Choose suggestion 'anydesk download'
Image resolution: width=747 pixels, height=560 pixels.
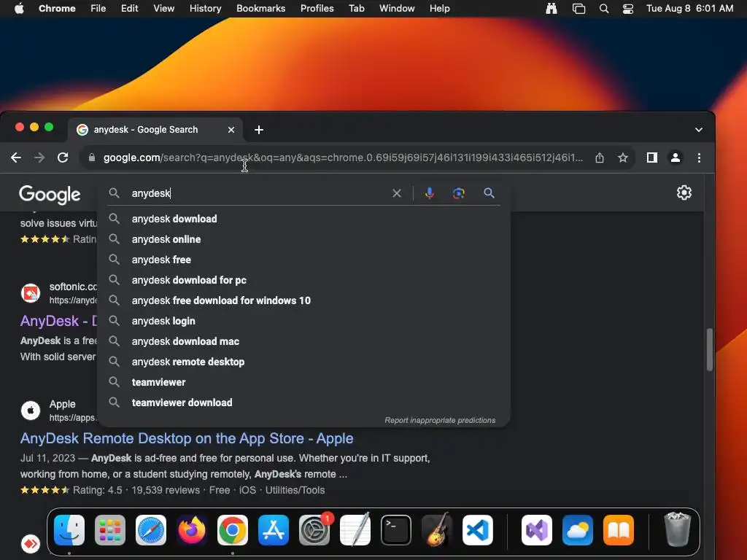[304, 219]
